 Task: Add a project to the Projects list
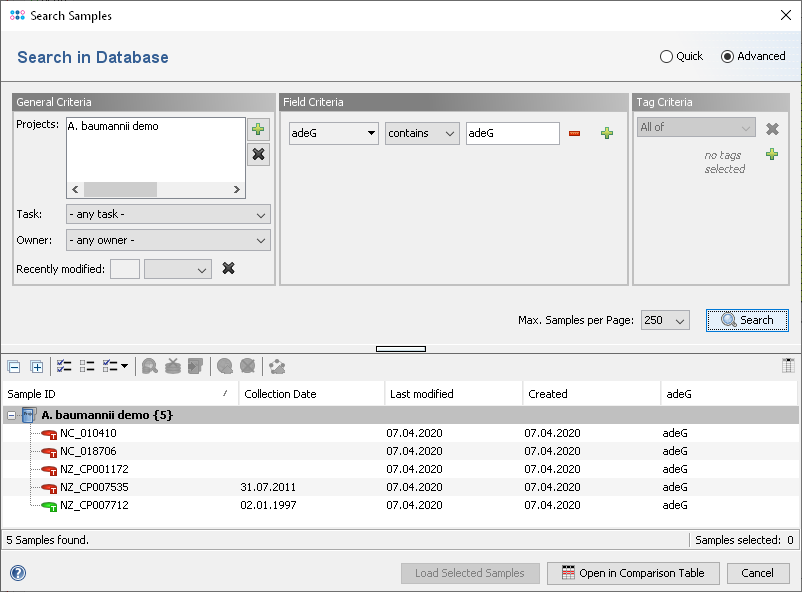click(x=258, y=130)
